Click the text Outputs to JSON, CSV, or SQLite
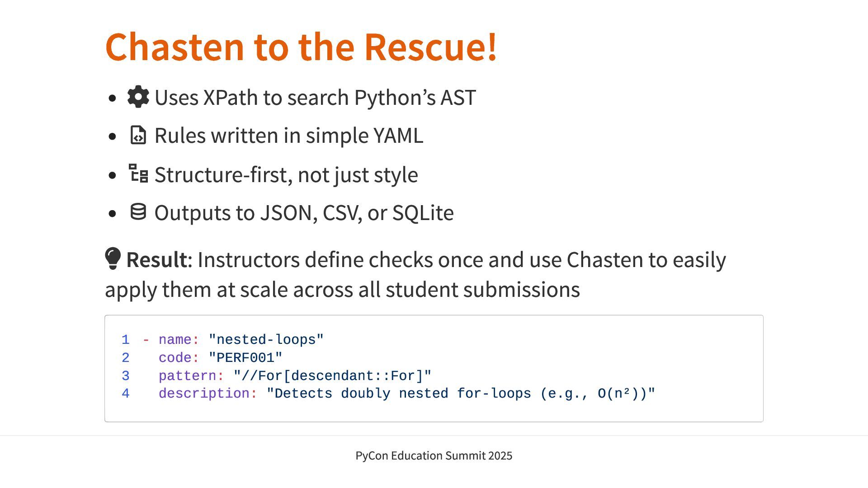Viewport: 868px width, 488px height. [304, 213]
